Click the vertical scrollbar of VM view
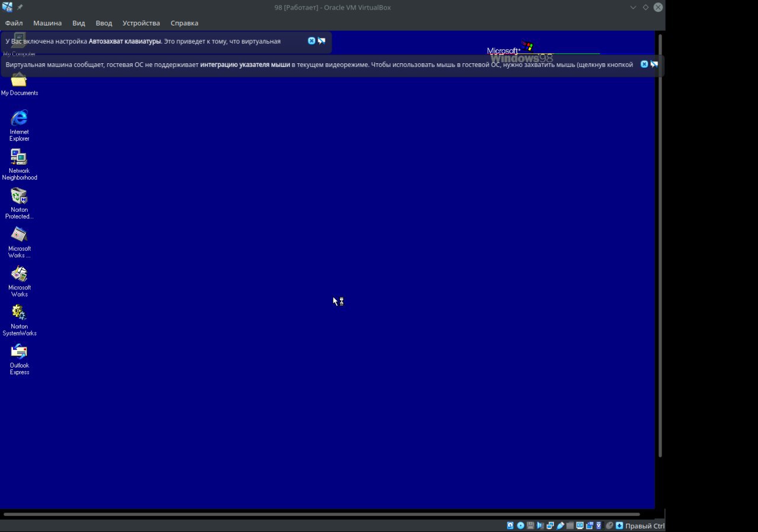 [660, 246]
